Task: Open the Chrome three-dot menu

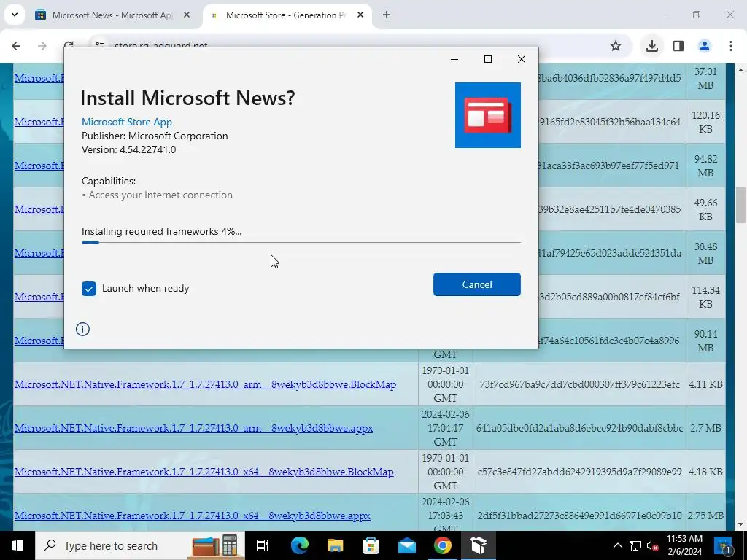Action: point(731,46)
